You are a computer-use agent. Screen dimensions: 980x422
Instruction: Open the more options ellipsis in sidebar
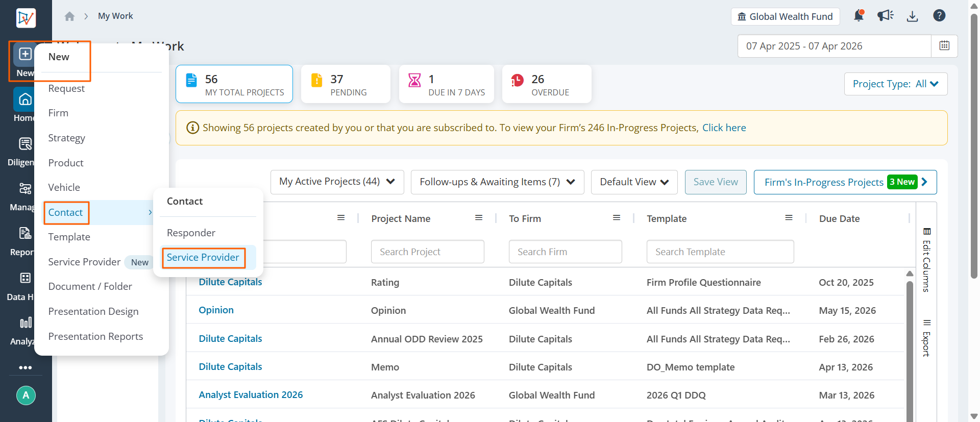(x=26, y=367)
